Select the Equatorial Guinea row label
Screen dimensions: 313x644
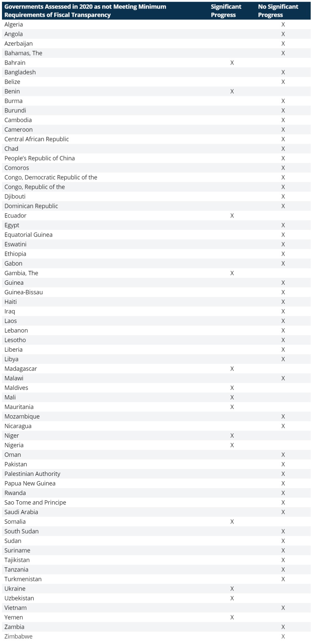[28, 235]
